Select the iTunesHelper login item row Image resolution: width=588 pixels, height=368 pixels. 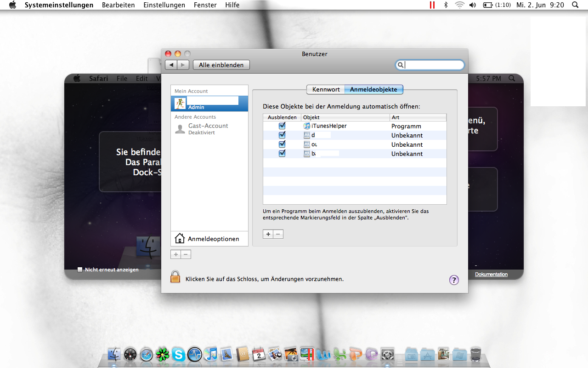point(355,126)
